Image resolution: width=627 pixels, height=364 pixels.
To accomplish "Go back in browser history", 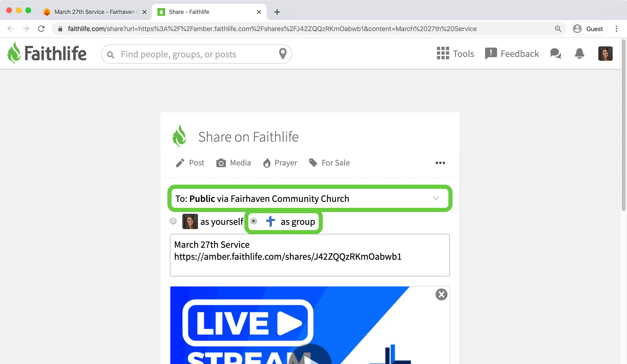I will [x=11, y=29].
